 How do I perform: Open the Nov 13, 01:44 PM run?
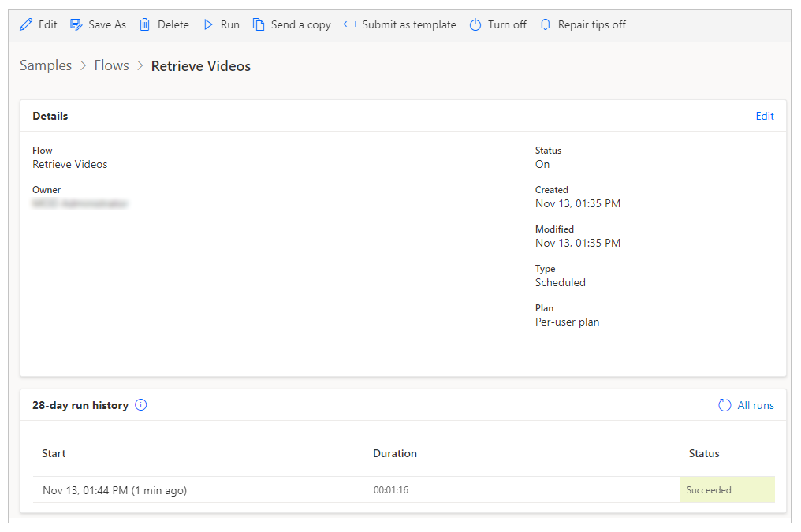coord(114,490)
